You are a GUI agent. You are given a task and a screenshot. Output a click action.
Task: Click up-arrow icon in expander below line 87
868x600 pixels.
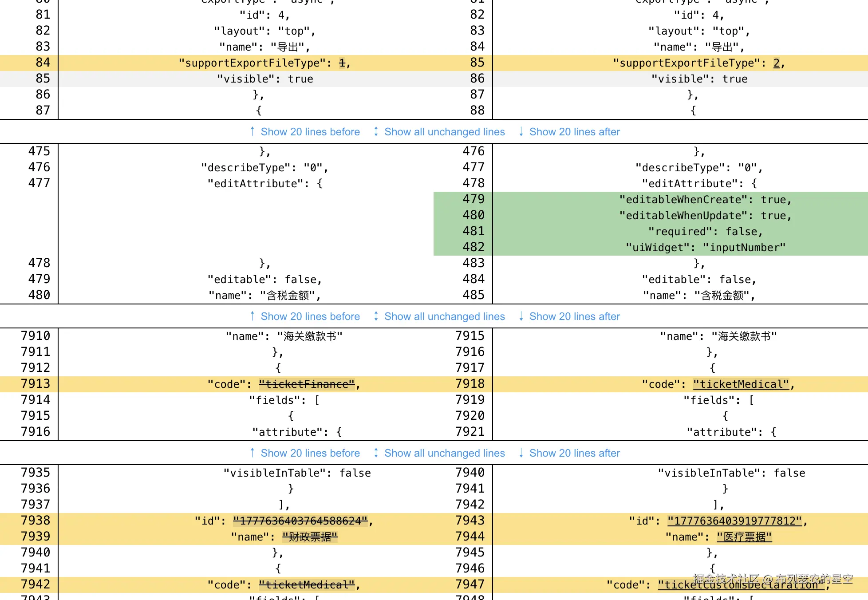tap(252, 131)
